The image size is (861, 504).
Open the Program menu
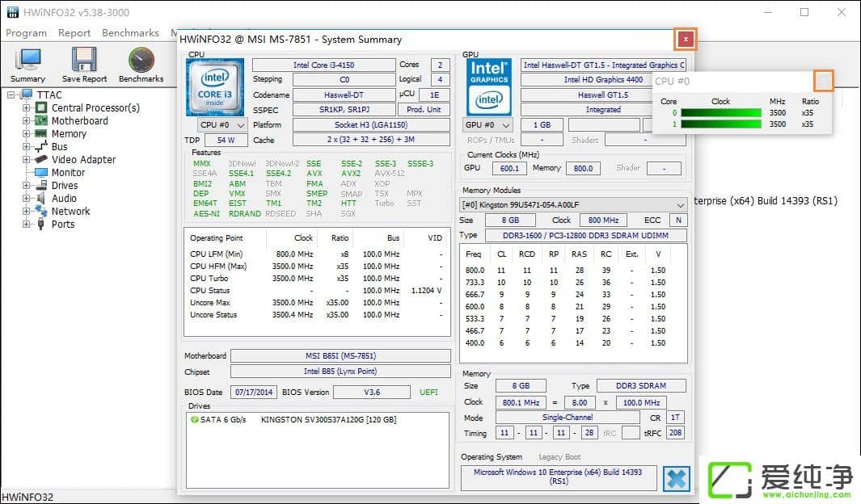26,32
